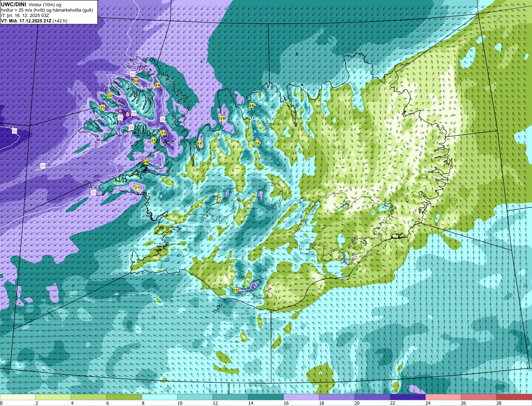Pick the 6–8 m/s olive green legend swatch

pyautogui.click(x=124, y=397)
